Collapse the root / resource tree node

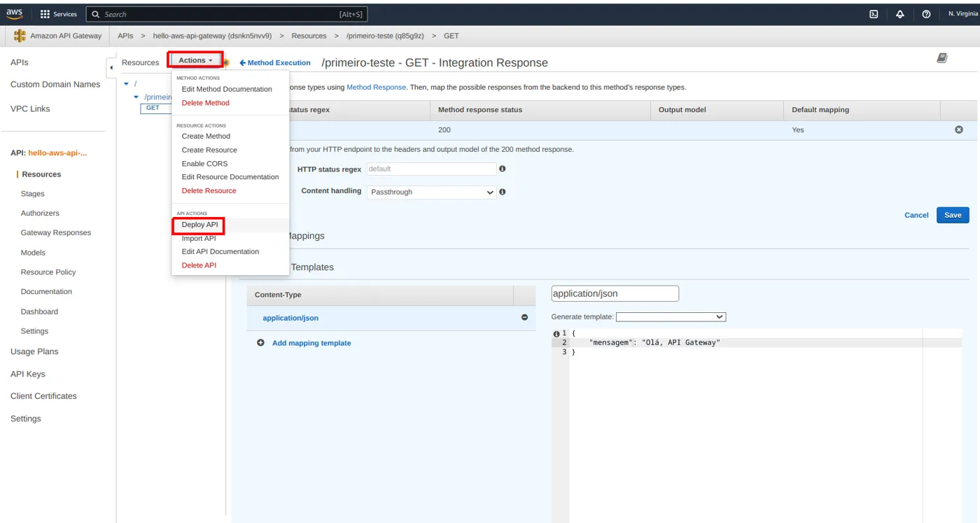[126, 83]
